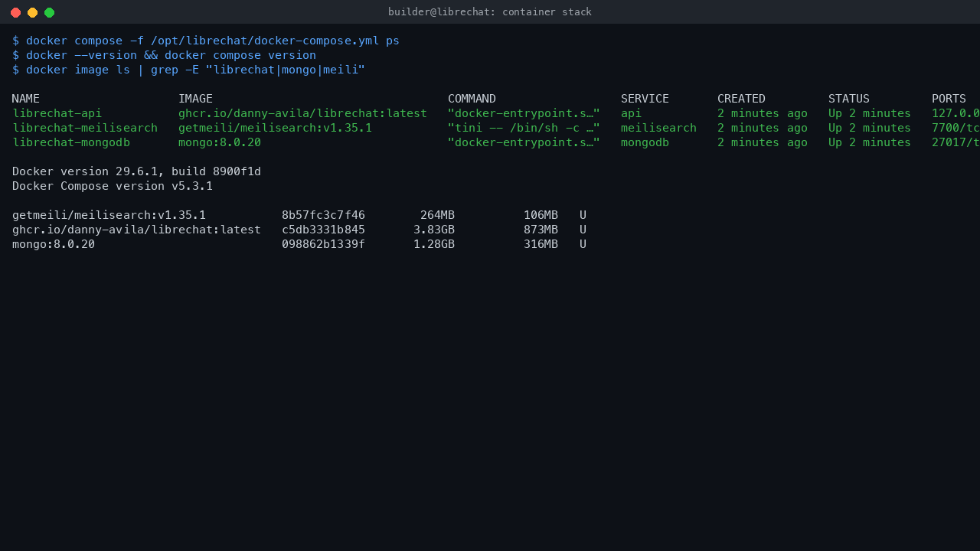Click the image ID 8b57fc3c7f46

tap(323, 215)
